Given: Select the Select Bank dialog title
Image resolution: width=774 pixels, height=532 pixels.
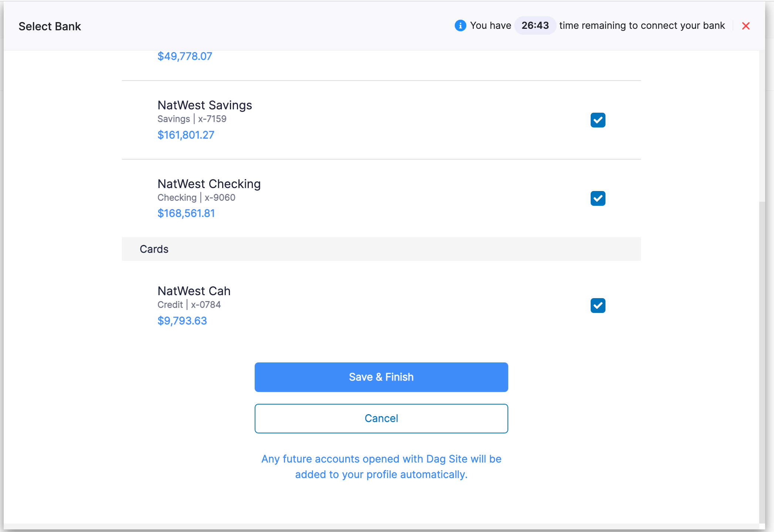Looking at the screenshot, I should click(x=50, y=26).
